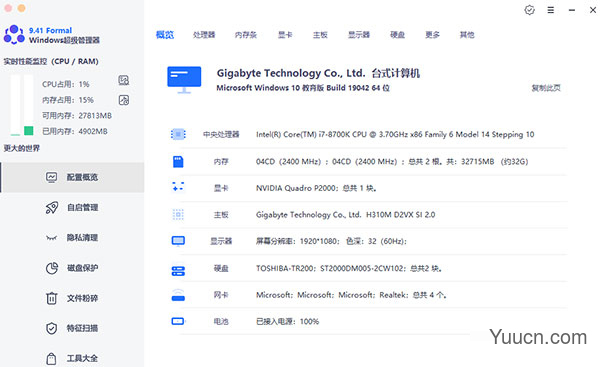Click the CPU usage bar
Viewport: 600px width, 367px height.
click(x=15, y=105)
